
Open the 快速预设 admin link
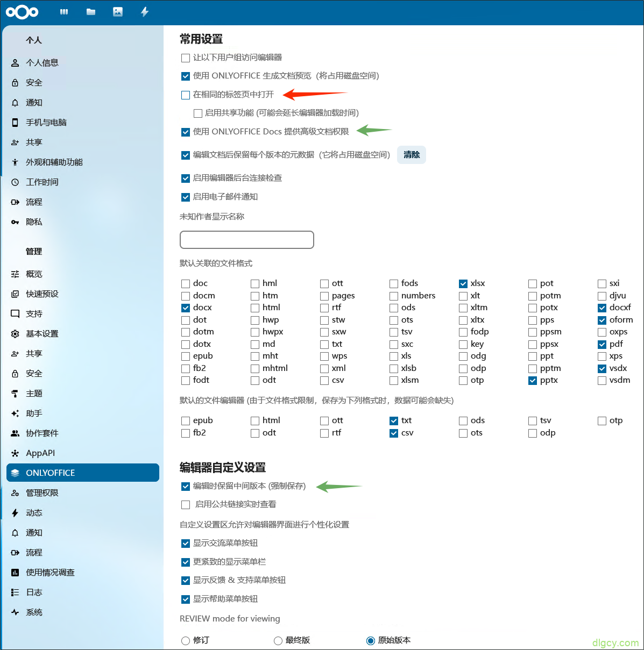coord(83,294)
